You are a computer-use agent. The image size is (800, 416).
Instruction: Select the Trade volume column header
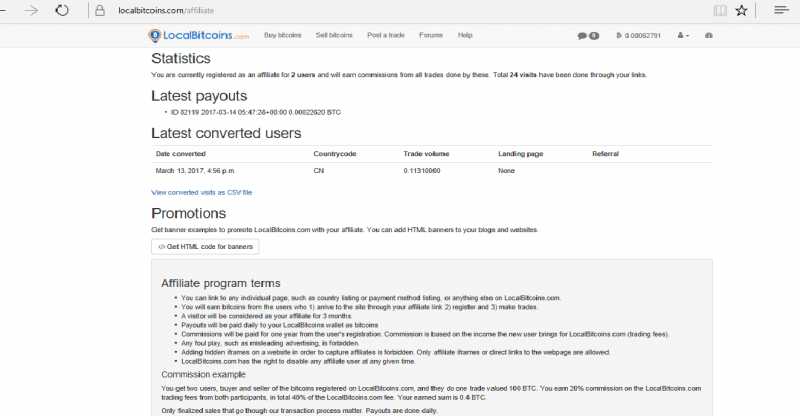click(x=427, y=154)
